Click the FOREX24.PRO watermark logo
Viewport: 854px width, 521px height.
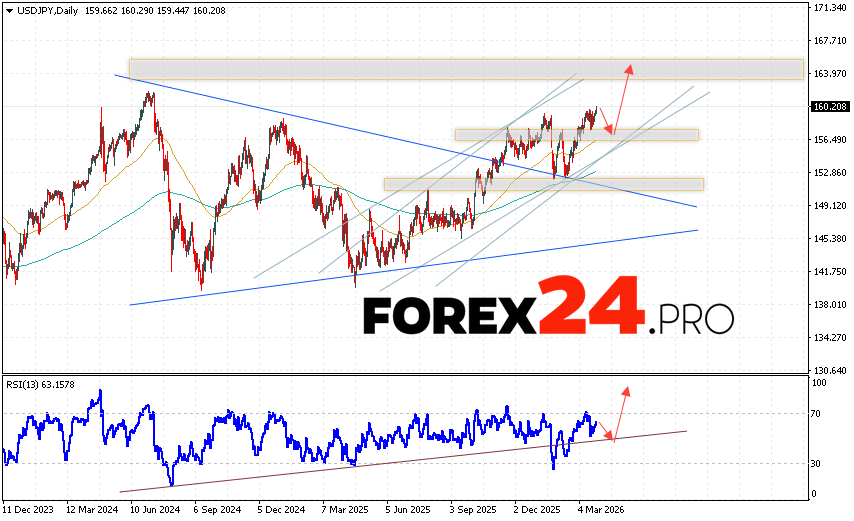547,315
